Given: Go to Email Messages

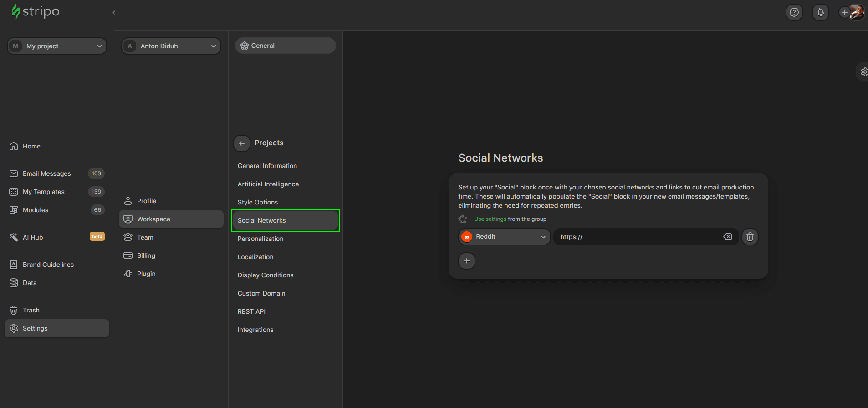Looking at the screenshot, I should 46,173.
